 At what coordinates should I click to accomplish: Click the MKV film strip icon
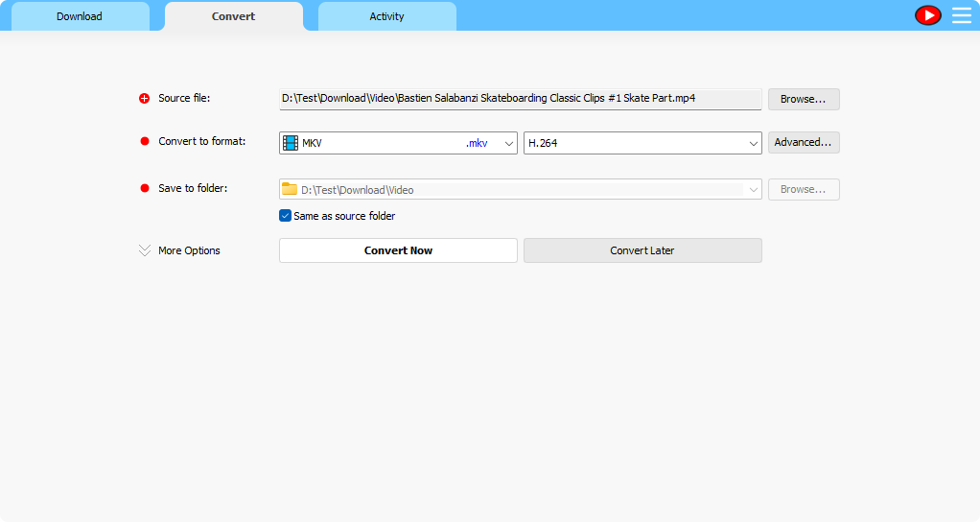pos(291,143)
